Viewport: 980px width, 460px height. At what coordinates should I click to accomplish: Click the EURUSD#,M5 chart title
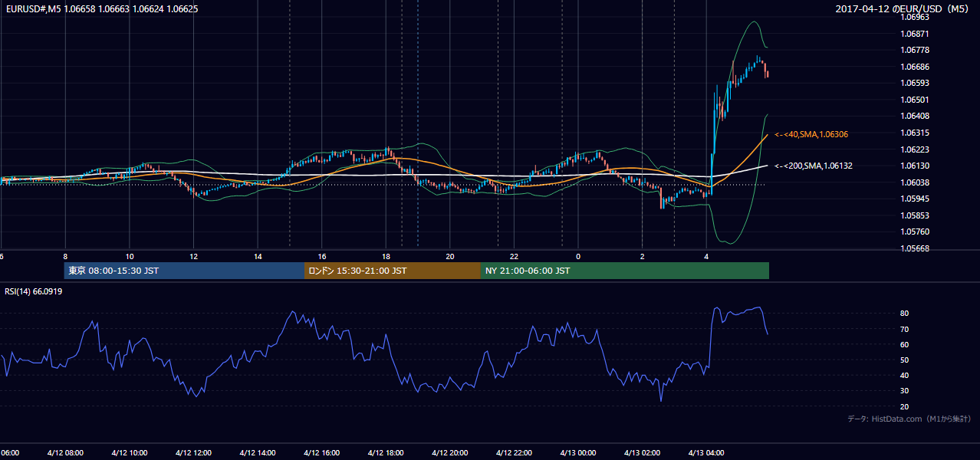tap(101, 8)
